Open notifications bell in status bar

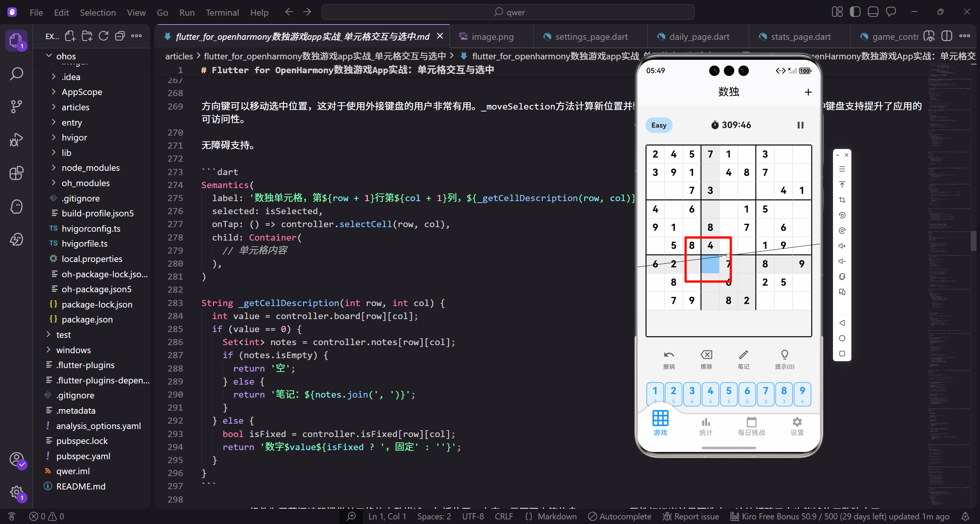[965, 516]
